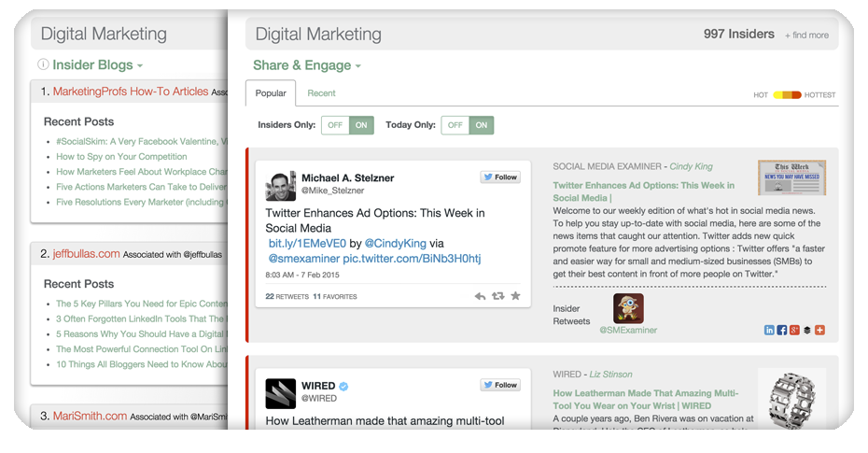Follow Michael A. Stelzner on Twitter
Viewport: 868px width, 453px height.
pos(500,177)
